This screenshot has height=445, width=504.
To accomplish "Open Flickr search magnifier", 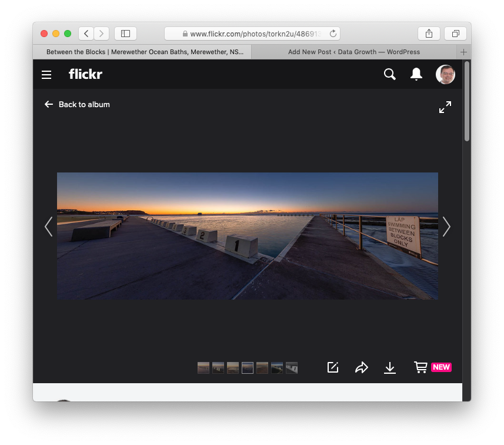I will click(389, 74).
